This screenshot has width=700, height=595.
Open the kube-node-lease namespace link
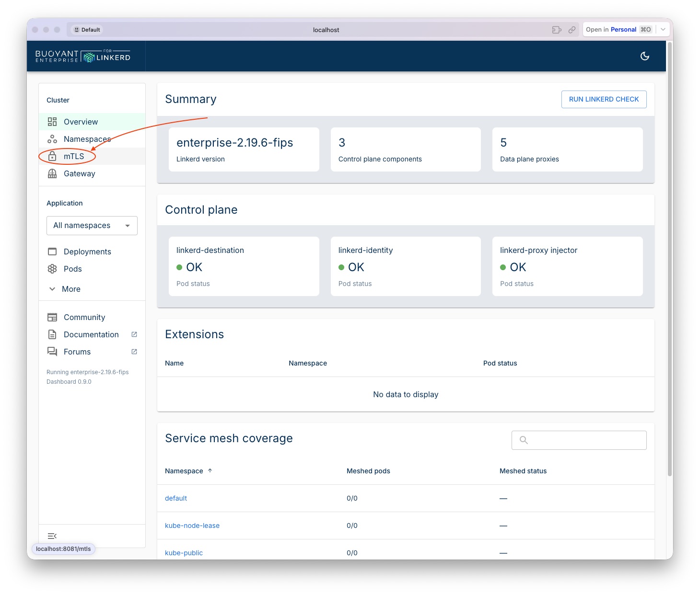click(192, 525)
